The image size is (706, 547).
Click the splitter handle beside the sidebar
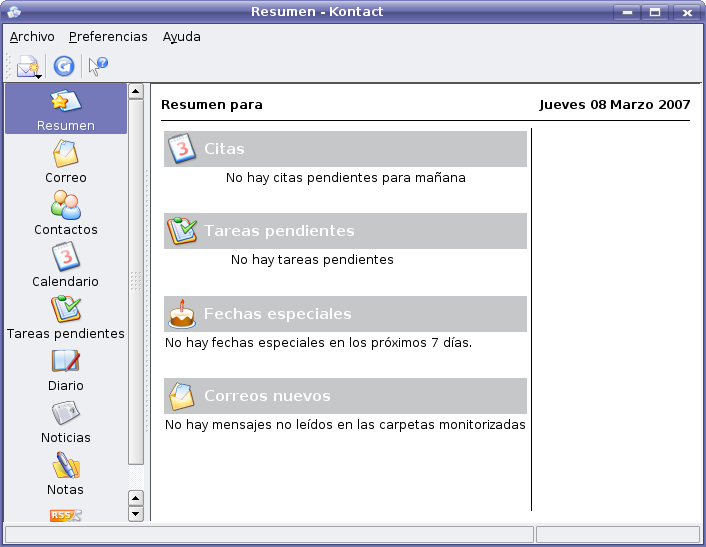[148, 302]
